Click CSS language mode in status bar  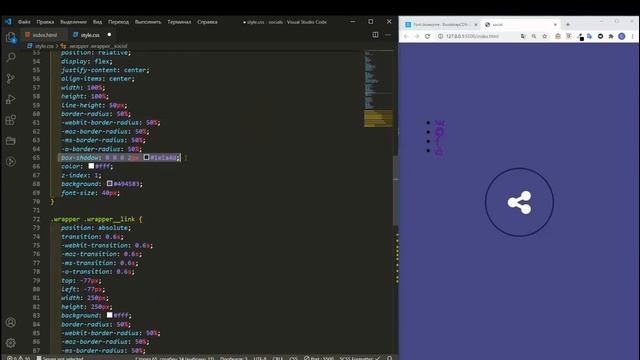tap(293, 358)
